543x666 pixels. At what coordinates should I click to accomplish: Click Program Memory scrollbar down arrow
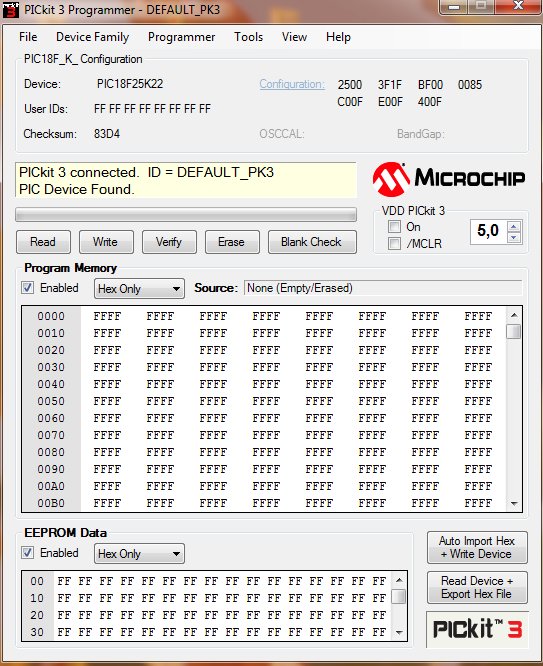pyautogui.click(x=514, y=504)
